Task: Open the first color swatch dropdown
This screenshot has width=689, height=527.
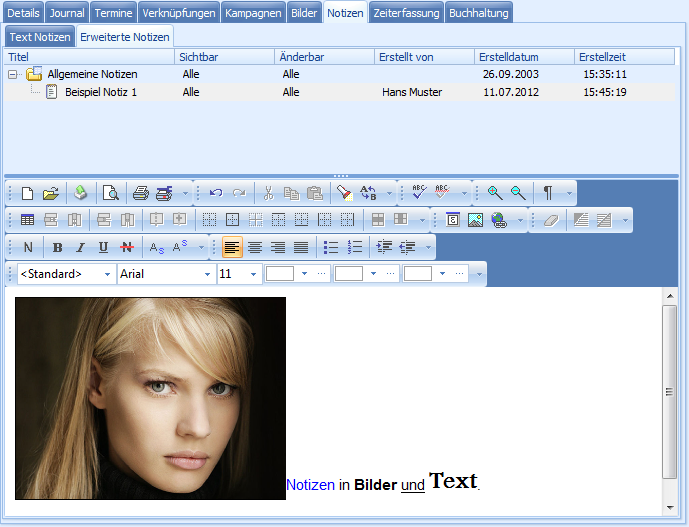Action: pos(303,274)
